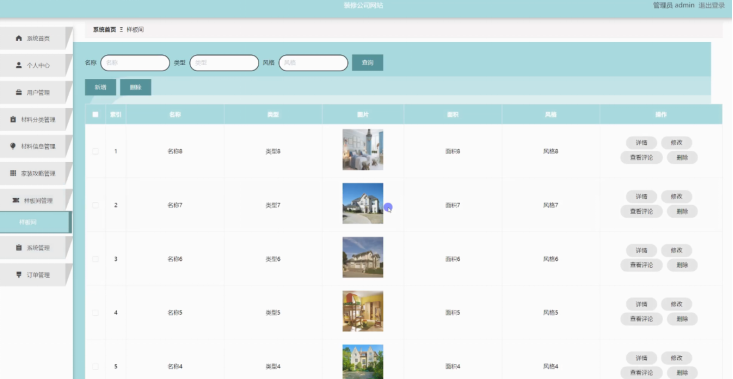The image size is (733, 379).
Task: Click the icon beside 用户管理
Action: 19,93
